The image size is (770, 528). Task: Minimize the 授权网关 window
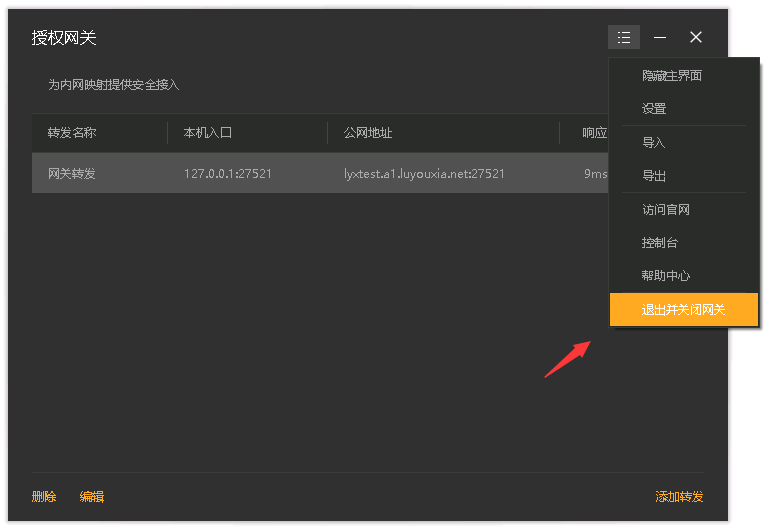660,37
